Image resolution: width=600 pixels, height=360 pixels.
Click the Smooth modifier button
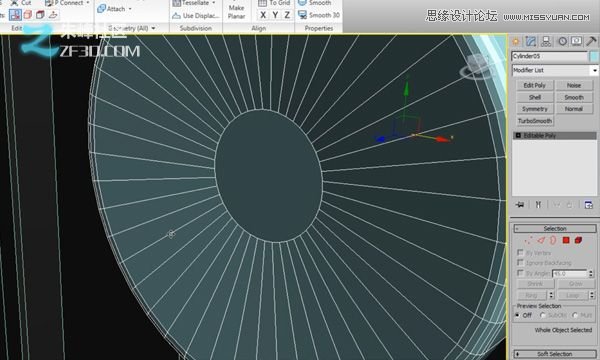[x=574, y=97]
